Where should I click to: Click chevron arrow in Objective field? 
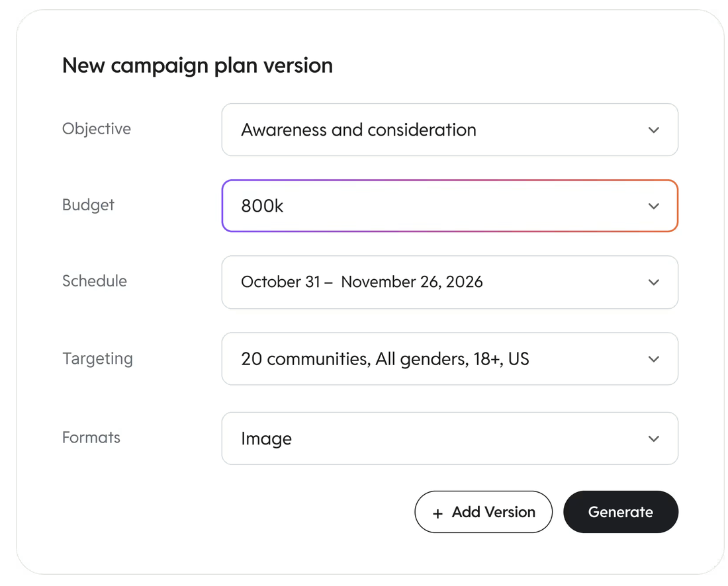pos(654,130)
